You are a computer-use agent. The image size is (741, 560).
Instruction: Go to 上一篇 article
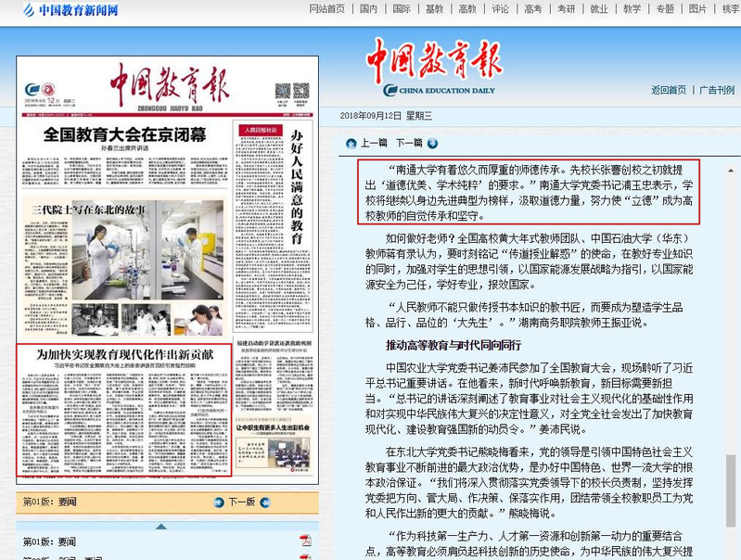pyautogui.click(x=374, y=143)
